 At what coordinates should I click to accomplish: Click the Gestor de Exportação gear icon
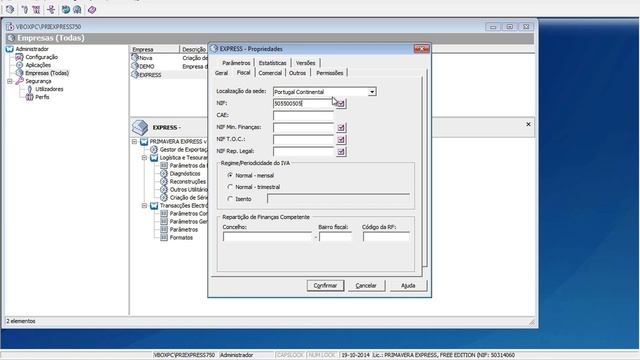coord(154,150)
